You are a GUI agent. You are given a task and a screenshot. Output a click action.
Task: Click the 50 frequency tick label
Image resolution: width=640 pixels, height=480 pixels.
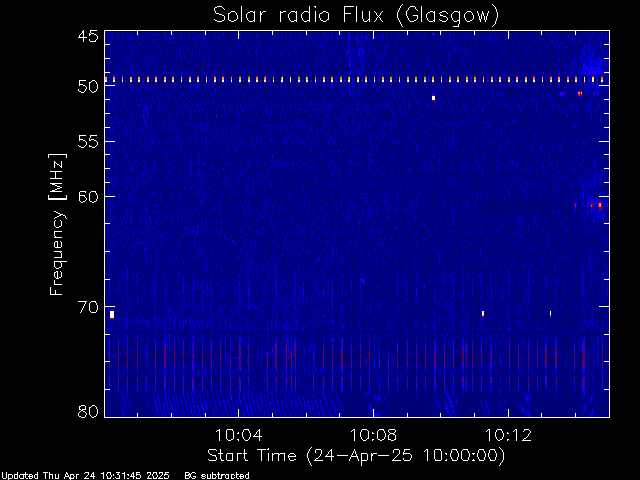tap(88, 87)
